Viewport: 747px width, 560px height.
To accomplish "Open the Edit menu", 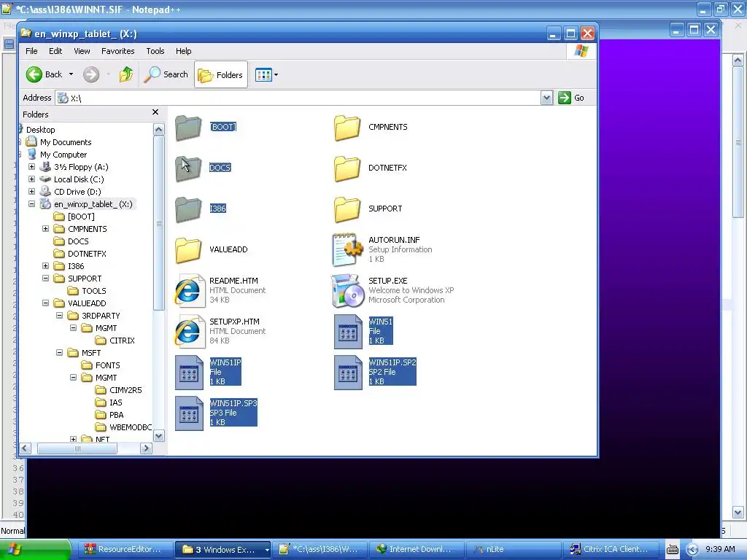I will pyautogui.click(x=55, y=51).
